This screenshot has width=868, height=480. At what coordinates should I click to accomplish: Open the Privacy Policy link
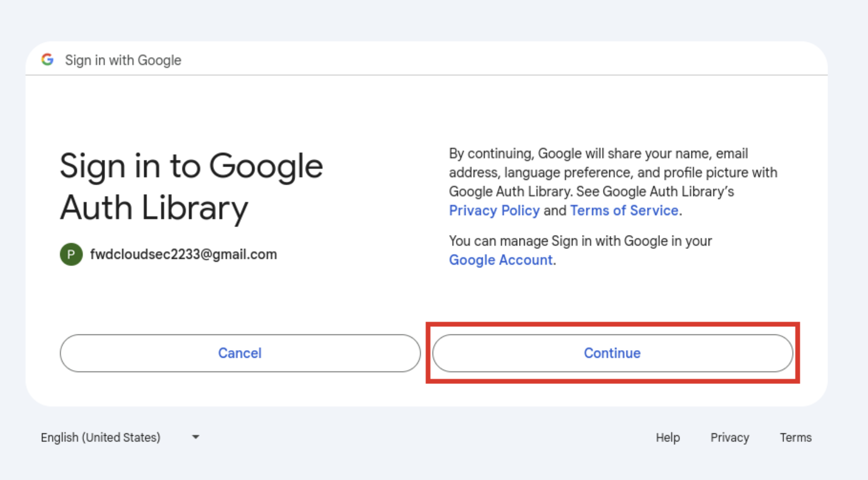(494, 211)
